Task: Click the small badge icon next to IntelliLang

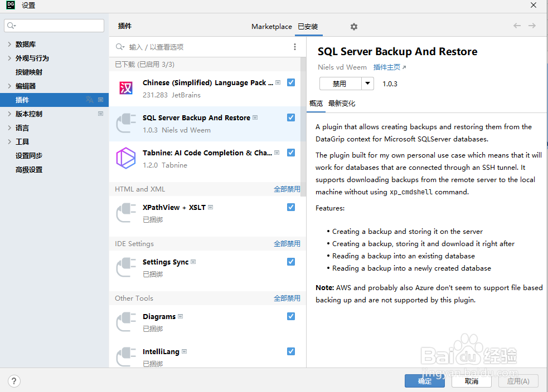Action: click(184, 351)
